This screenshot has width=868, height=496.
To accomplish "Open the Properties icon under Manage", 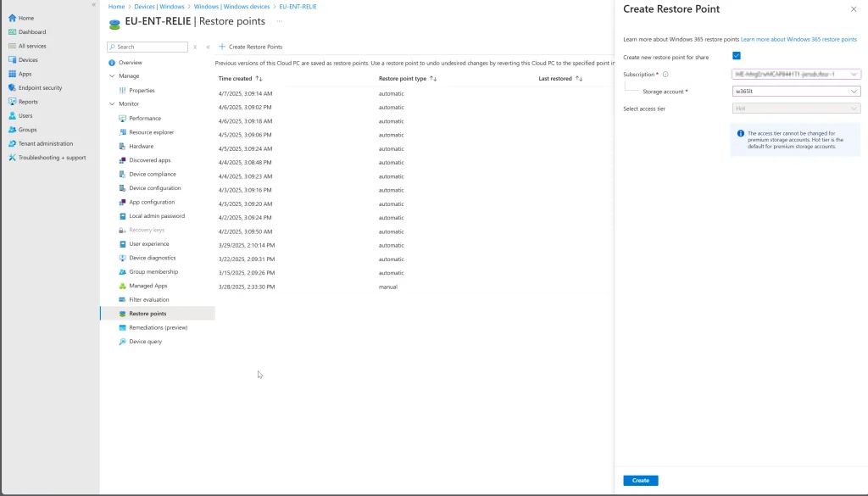I will (x=122, y=90).
